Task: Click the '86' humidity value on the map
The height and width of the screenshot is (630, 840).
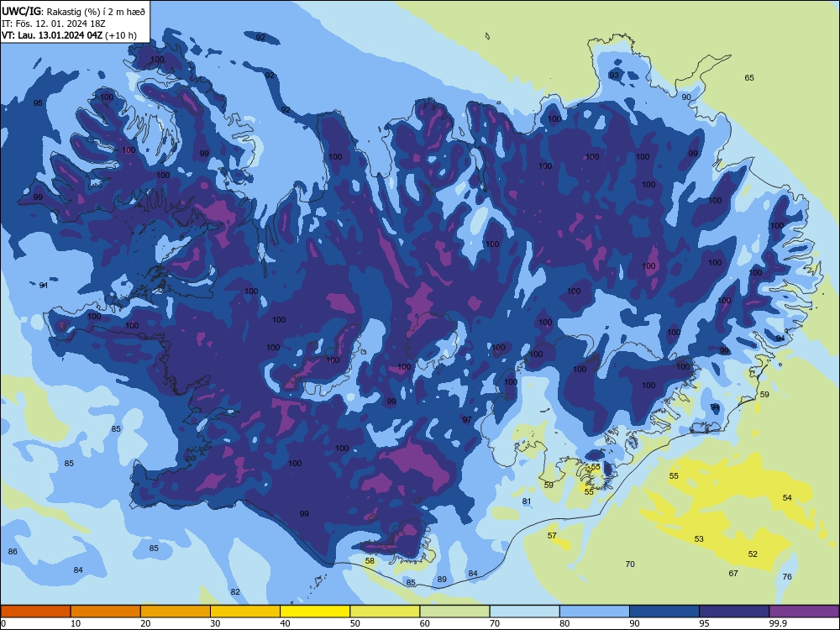Action: pyautogui.click(x=13, y=551)
